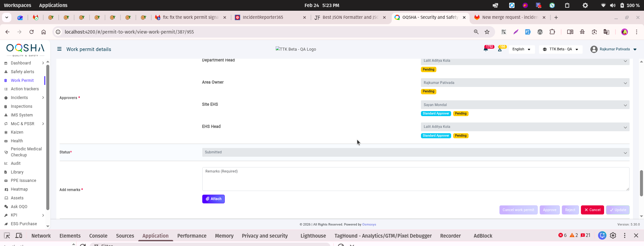Follow the Osmosys link in footer

369,225
